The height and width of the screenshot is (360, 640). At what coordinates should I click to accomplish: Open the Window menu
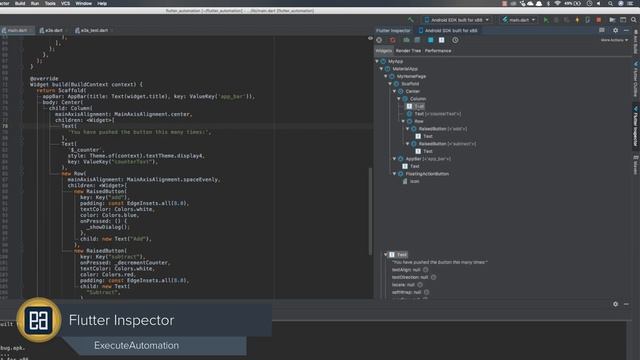[84, 3]
